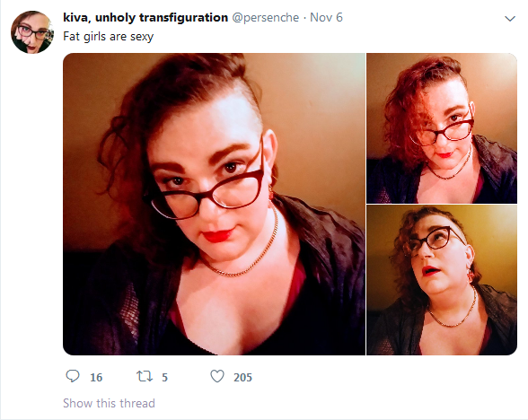Screen dimensions: 528x420
Task: Click the retweet arrows icon
Action: pos(144,376)
